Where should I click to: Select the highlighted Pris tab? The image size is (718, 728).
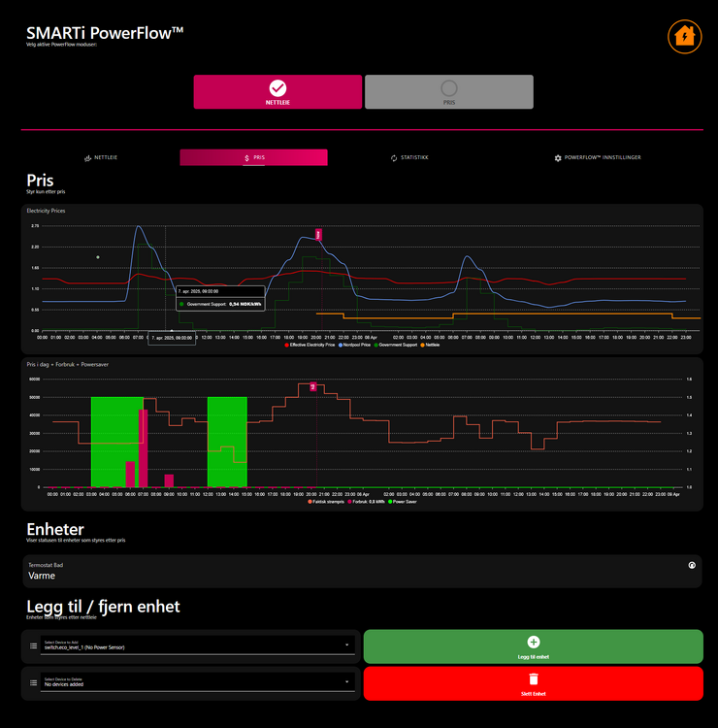tap(253, 157)
